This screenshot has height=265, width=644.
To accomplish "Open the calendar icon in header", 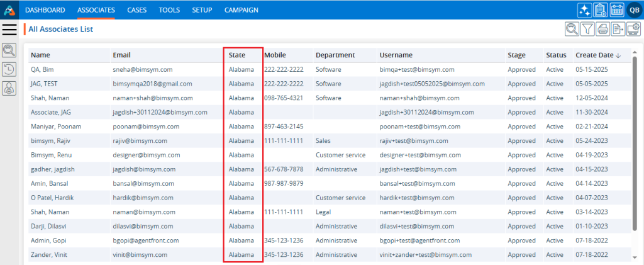I will [x=616, y=9].
